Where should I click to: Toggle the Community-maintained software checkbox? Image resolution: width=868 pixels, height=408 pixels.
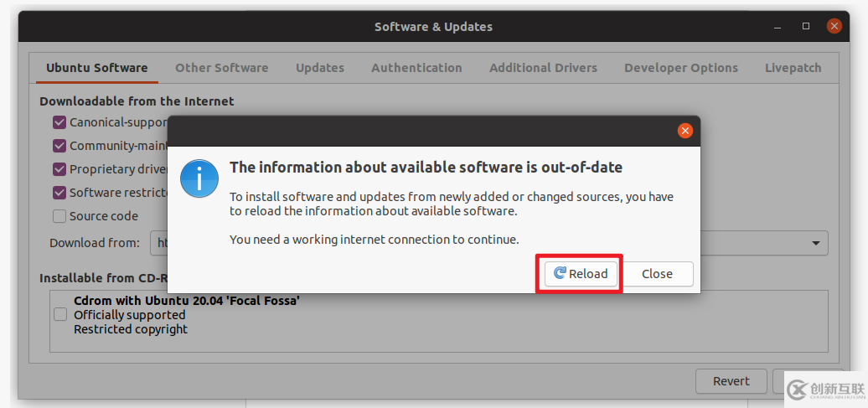(59, 146)
